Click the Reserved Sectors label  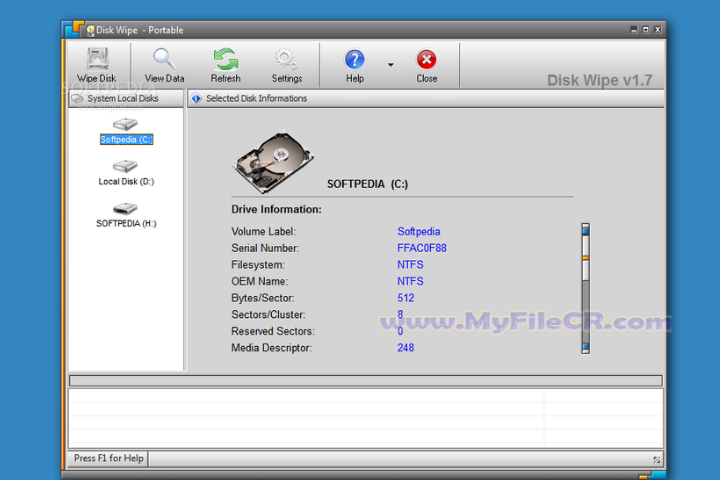tap(273, 331)
